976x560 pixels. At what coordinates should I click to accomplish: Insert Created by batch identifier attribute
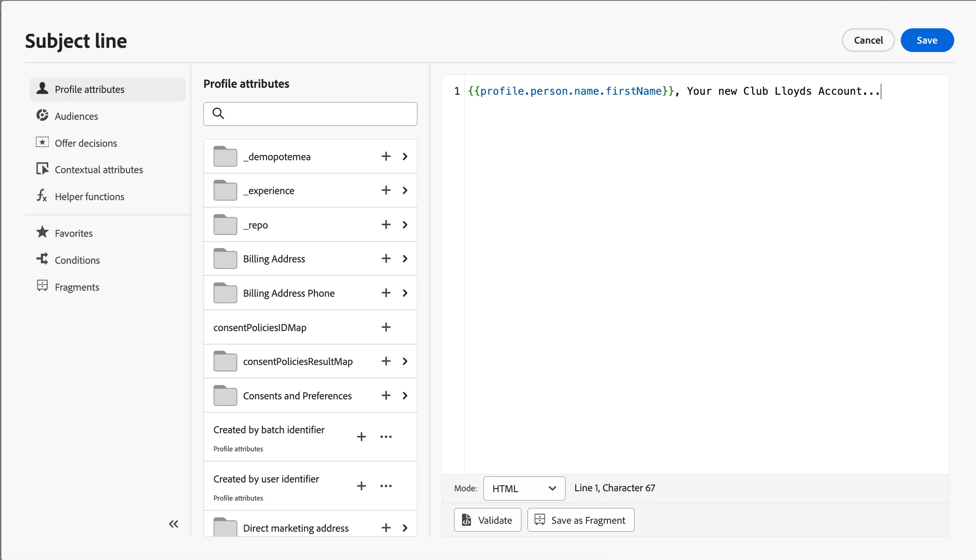click(x=361, y=437)
